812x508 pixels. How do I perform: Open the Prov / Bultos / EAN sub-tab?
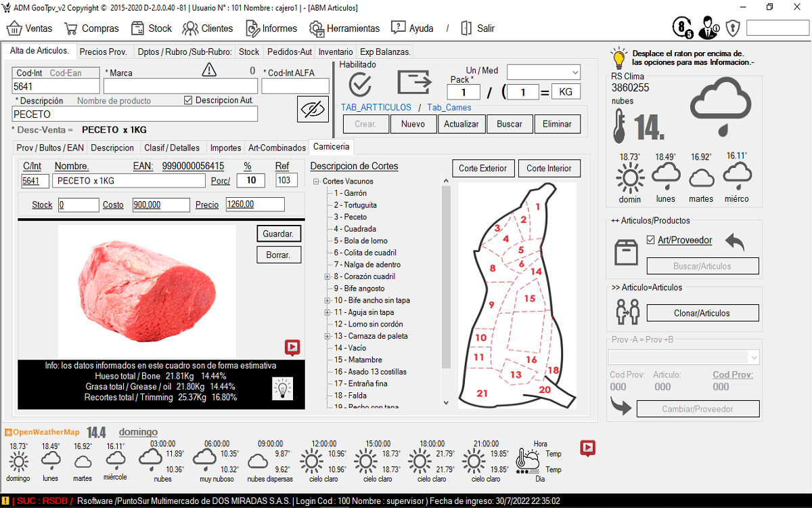(51, 148)
